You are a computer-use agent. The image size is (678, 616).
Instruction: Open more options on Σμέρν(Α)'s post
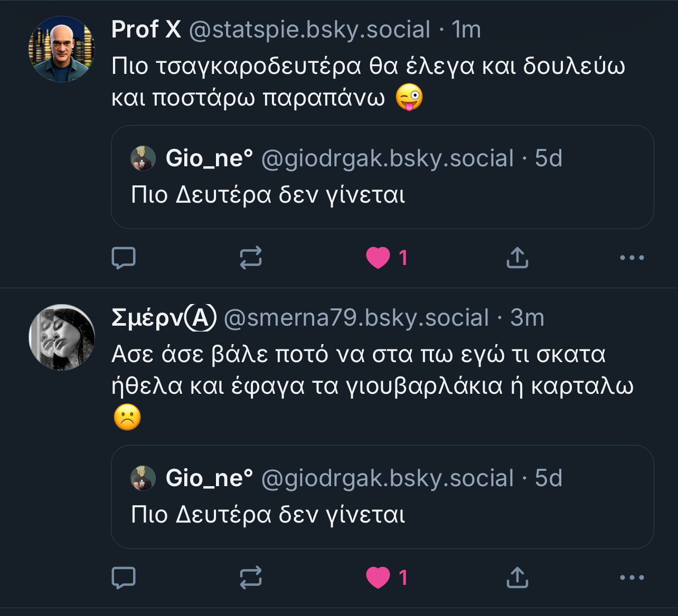632,577
